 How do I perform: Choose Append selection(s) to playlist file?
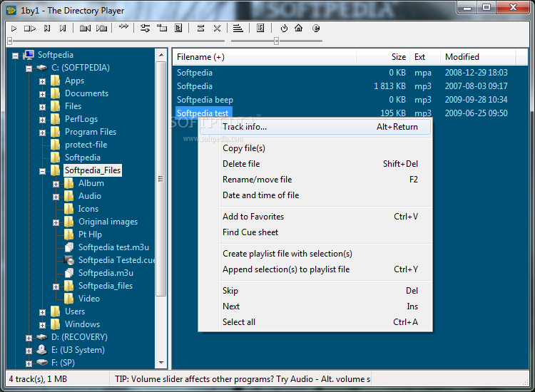tap(315, 269)
